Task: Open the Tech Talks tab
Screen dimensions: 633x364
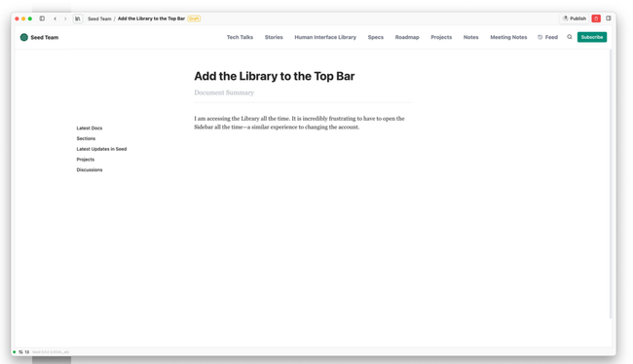Action: (x=240, y=37)
